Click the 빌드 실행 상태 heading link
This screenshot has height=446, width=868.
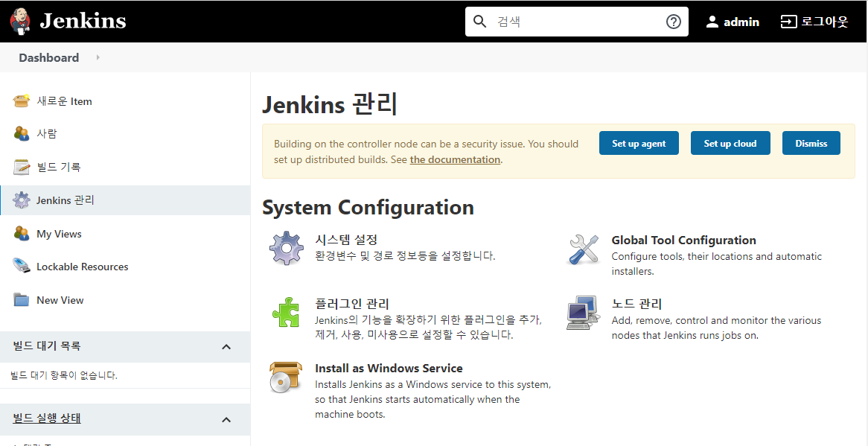46,418
